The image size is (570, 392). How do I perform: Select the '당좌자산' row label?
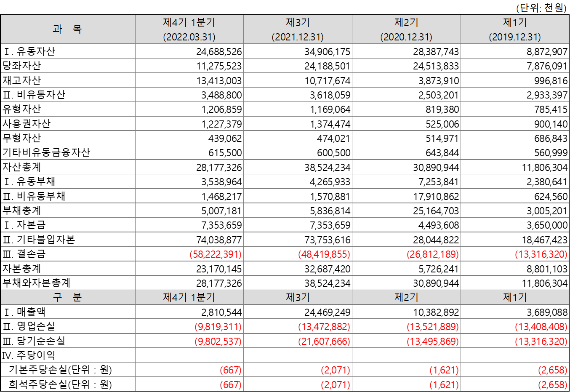click(21, 66)
